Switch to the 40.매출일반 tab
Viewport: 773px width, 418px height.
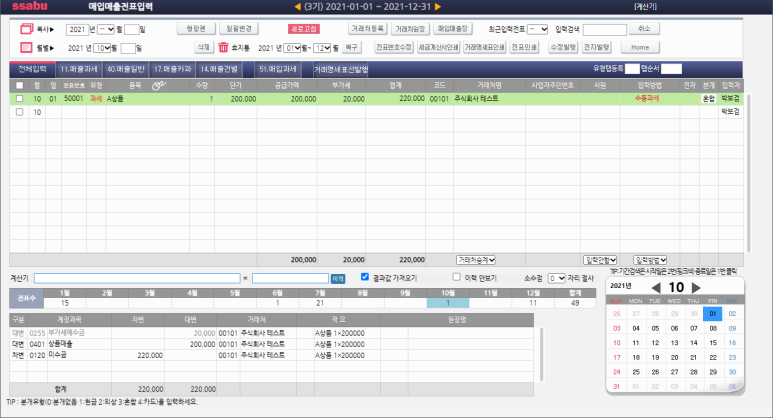point(126,69)
